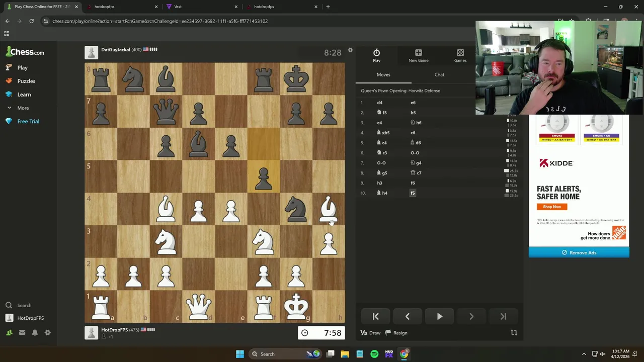Open Chrome from the taskbar
The height and width of the screenshot is (362, 644).
click(x=404, y=354)
